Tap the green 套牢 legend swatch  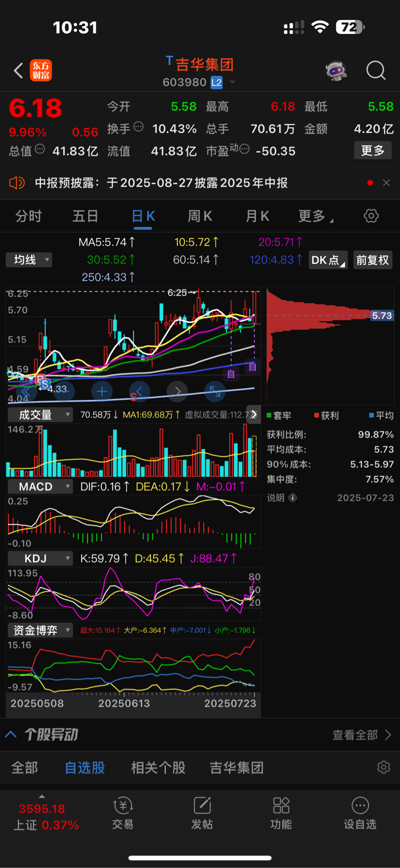coord(269,415)
